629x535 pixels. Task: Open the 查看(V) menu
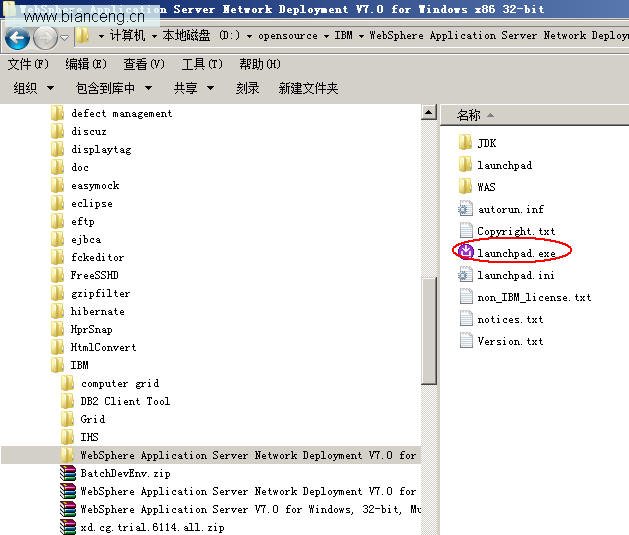(x=144, y=64)
